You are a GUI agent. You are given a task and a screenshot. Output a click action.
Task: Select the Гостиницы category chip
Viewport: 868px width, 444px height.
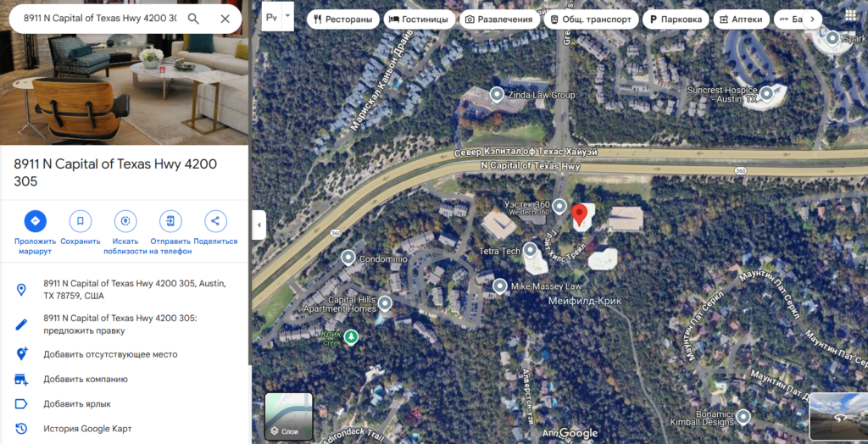419,19
